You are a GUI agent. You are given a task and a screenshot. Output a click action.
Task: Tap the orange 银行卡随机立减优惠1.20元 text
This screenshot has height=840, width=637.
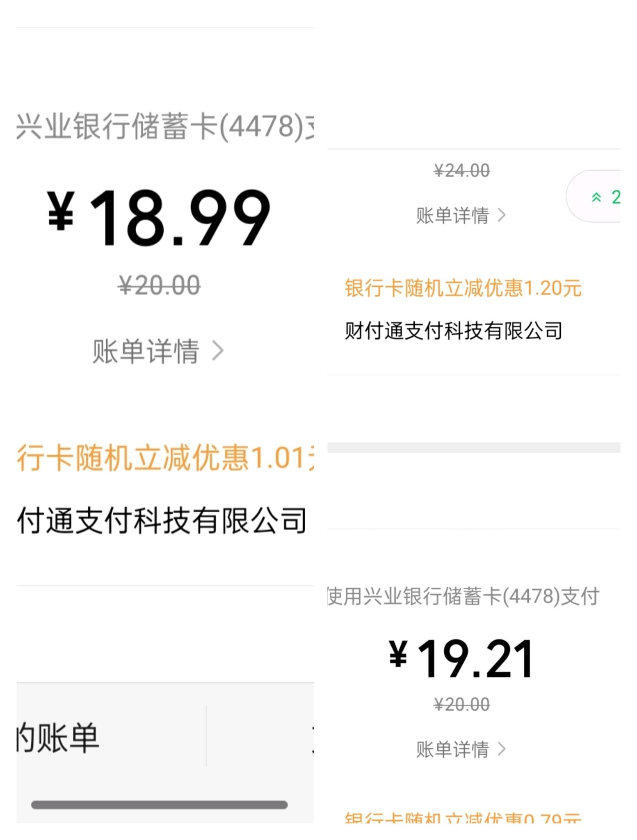coord(463,288)
